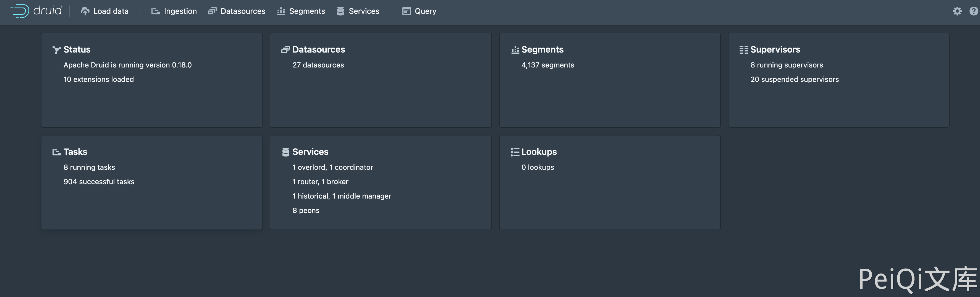
Task: Click the Services card database icon
Action: click(x=285, y=152)
